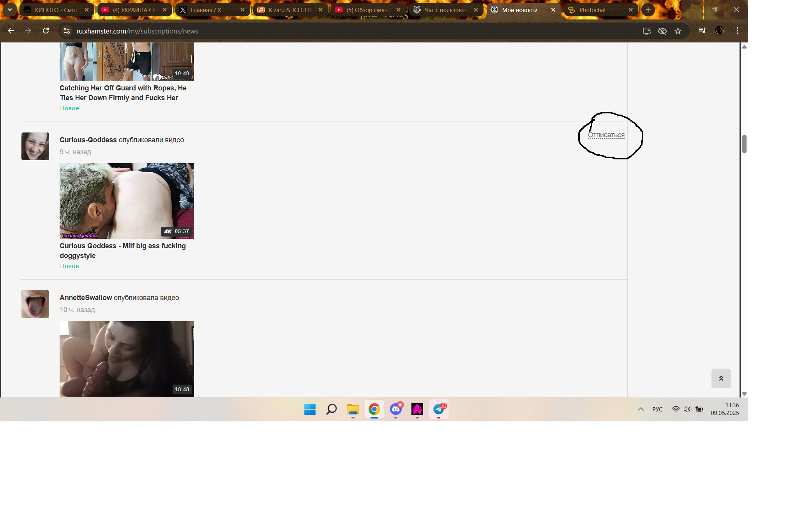The width and height of the screenshot is (812, 505).
Task: Open the site information toggle in the address bar
Action: tap(67, 31)
